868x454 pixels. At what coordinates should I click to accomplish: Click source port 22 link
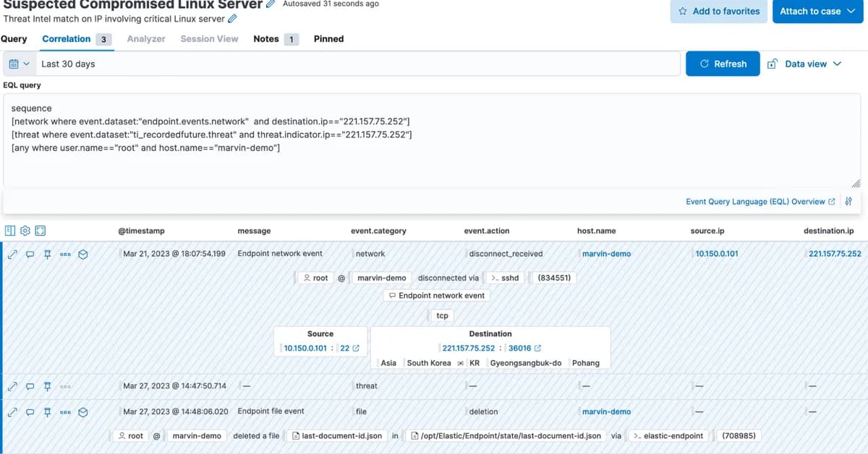coord(345,348)
